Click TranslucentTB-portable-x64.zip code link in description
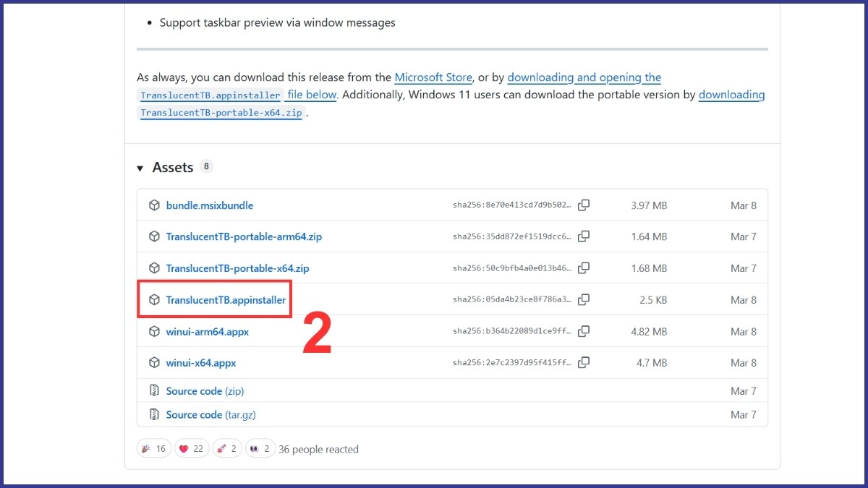The width and height of the screenshot is (868, 488). tap(221, 113)
